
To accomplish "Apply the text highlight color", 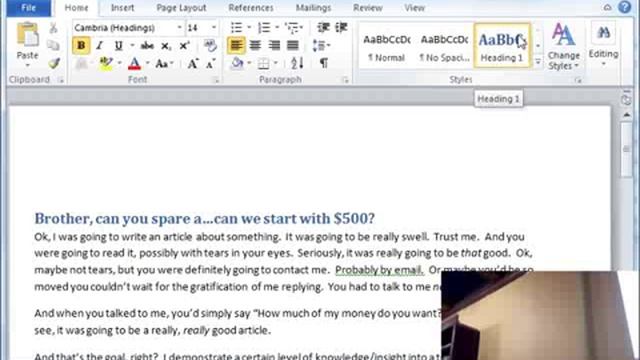I will point(106,63).
